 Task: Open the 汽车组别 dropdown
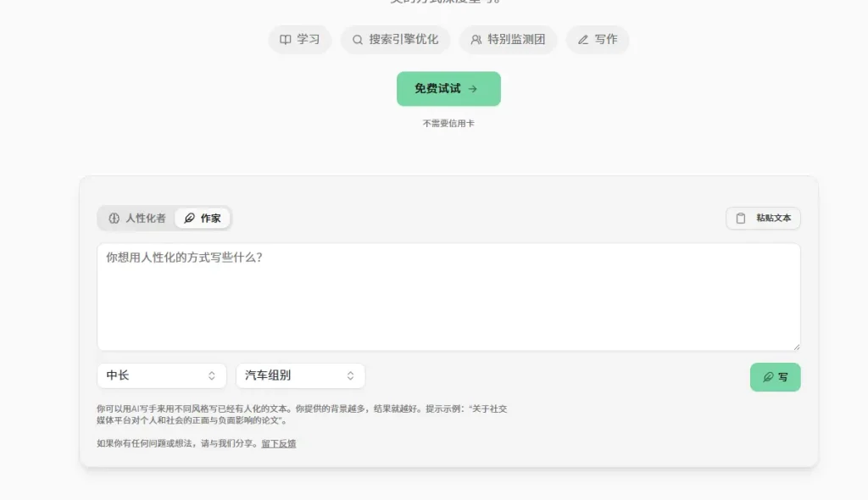click(300, 375)
